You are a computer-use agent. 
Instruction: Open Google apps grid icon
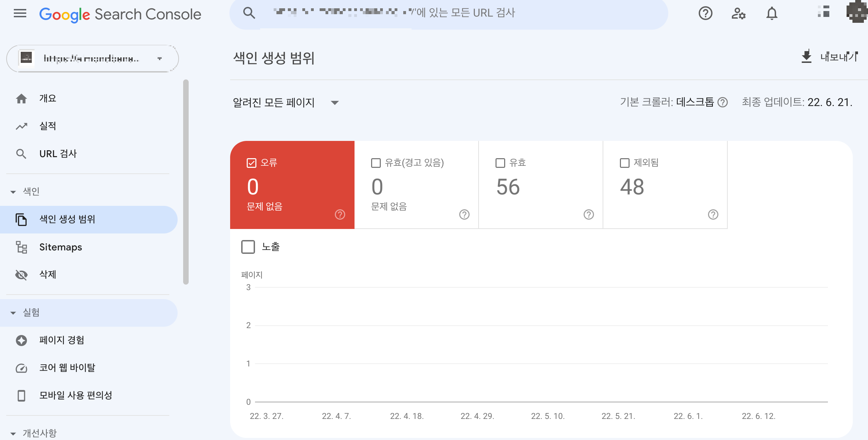(x=824, y=12)
